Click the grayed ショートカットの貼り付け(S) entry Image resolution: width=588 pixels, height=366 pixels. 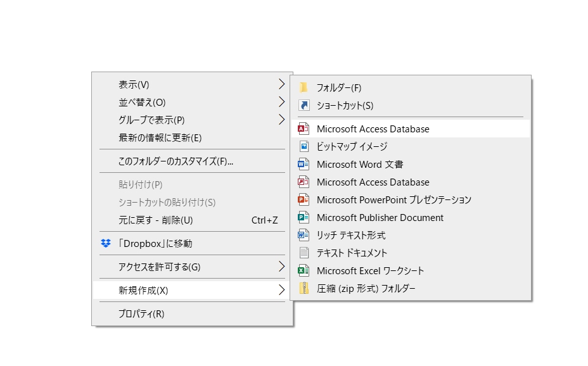192,203
